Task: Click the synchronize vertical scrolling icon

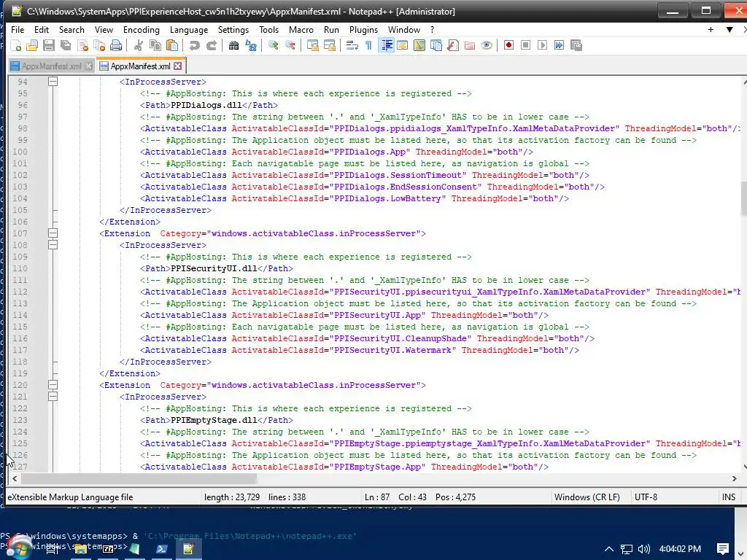Action: point(312,45)
